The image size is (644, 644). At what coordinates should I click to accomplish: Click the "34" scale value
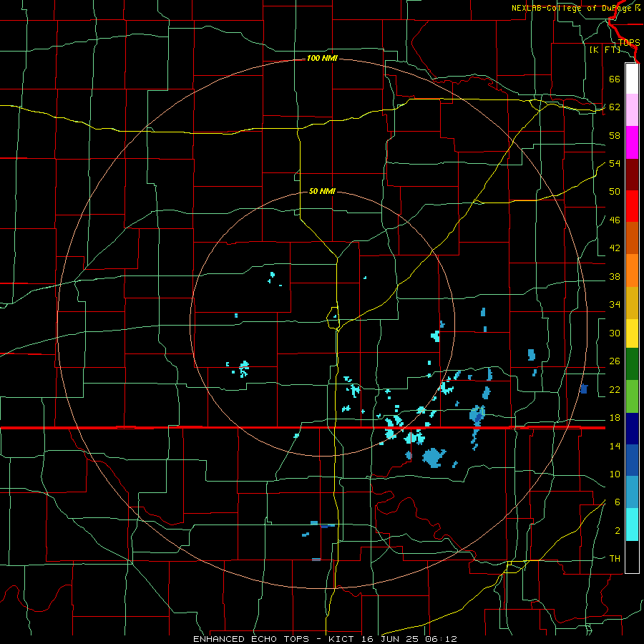click(615, 305)
